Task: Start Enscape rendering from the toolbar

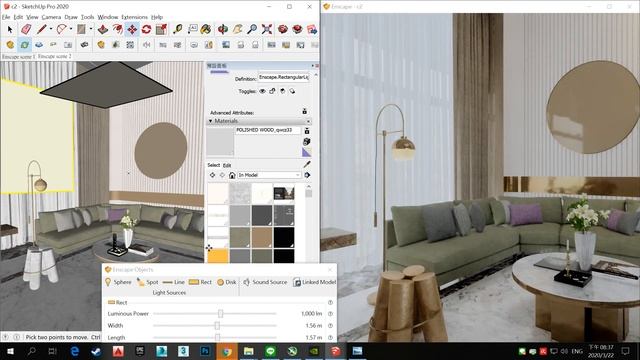Action: pos(10,45)
